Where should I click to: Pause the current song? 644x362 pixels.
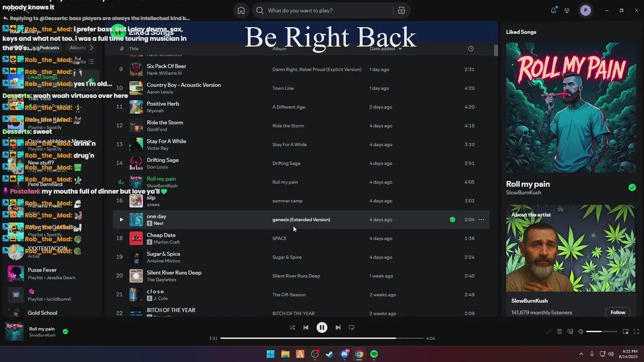322,327
